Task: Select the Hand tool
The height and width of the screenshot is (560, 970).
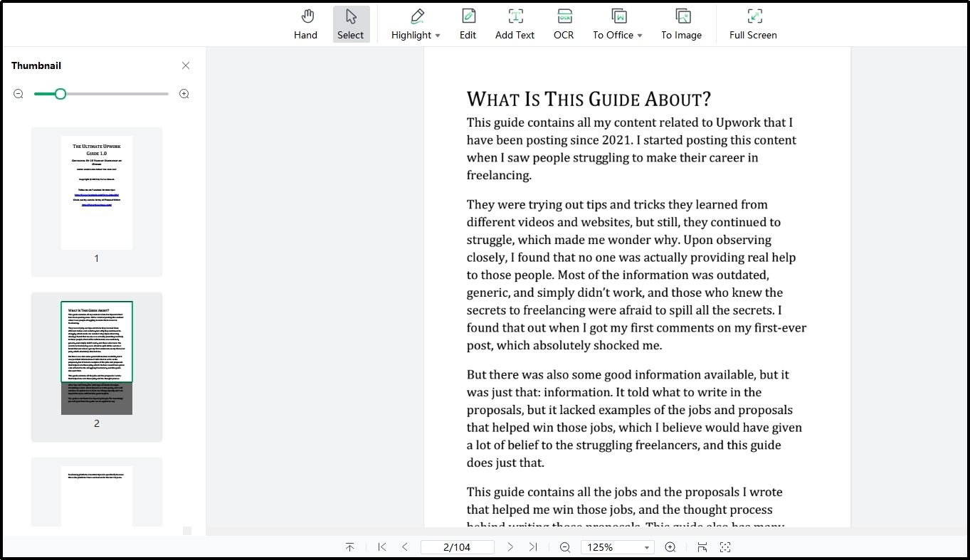Action: click(305, 24)
